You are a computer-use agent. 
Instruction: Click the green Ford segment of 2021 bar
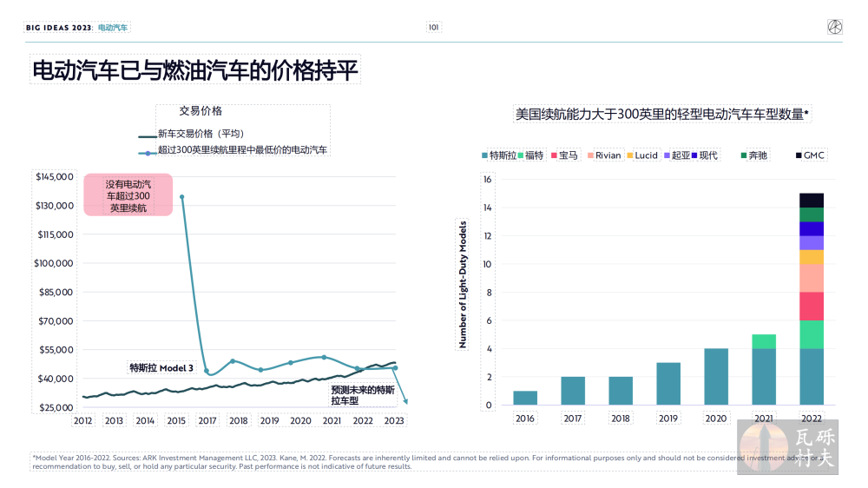click(764, 342)
